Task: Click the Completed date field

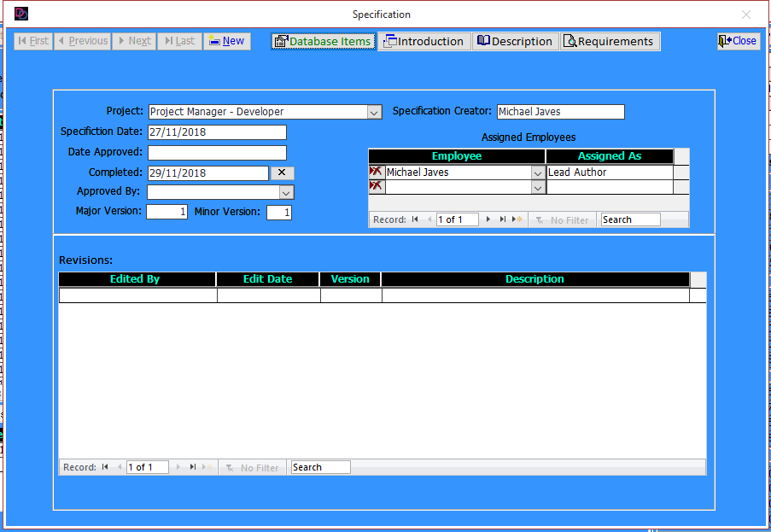Action: [x=208, y=173]
